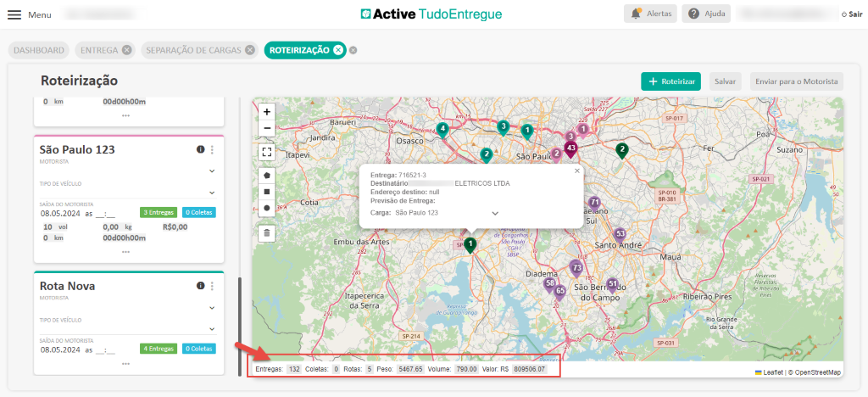Expand Motorista dropdown in Rota Nova

[211, 307]
